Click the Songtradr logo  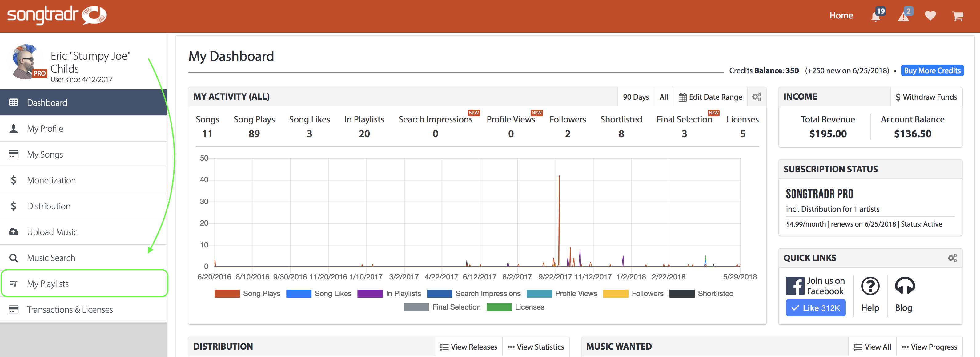coord(57,15)
